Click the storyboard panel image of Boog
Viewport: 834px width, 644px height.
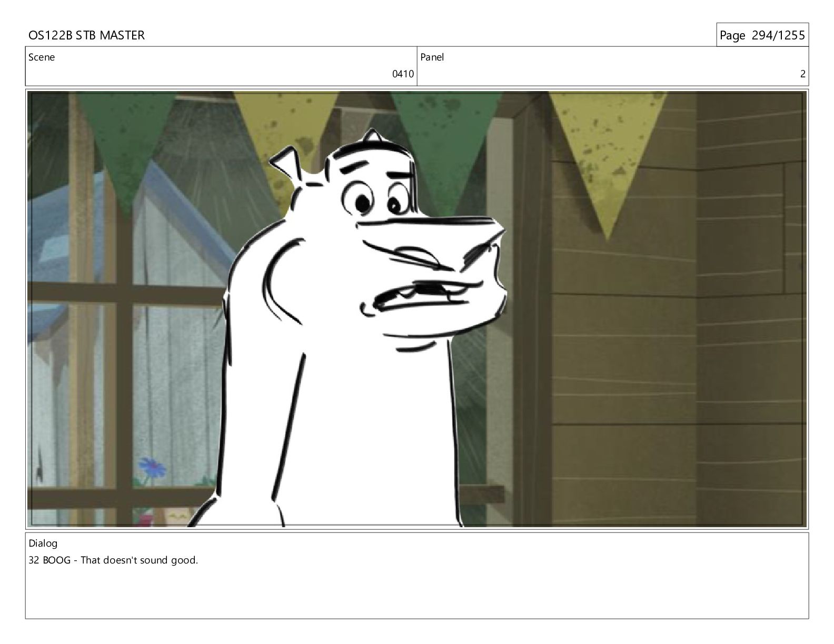pos(417,309)
